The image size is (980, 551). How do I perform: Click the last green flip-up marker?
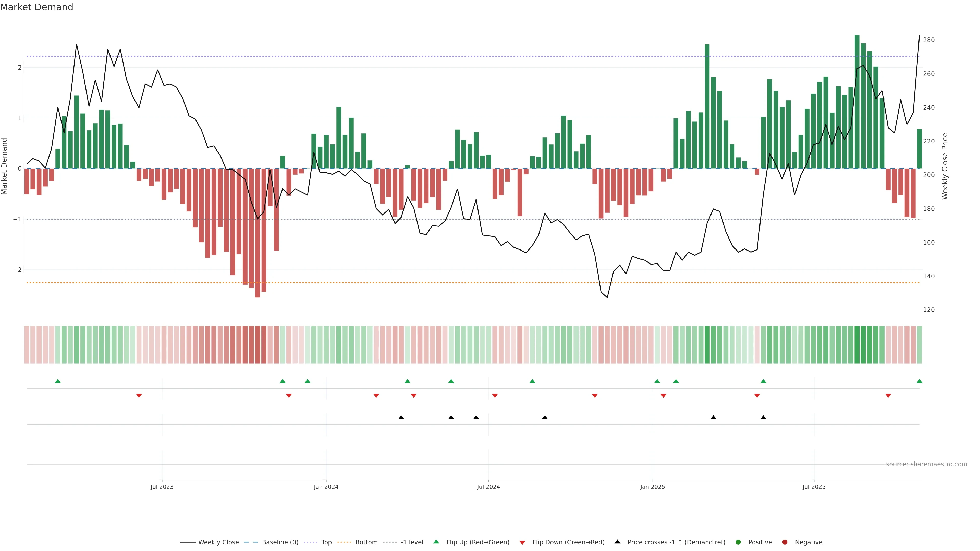[919, 381]
